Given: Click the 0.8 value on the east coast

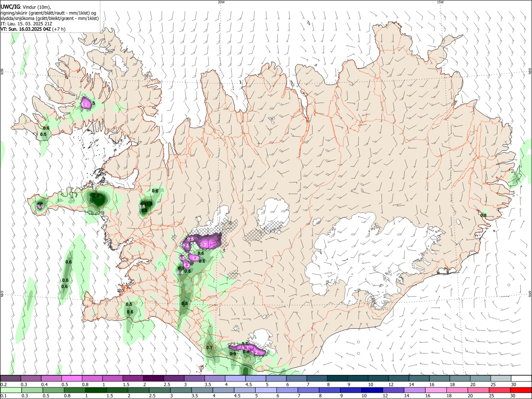Looking at the screenshot, I should [x=483, y=215].
